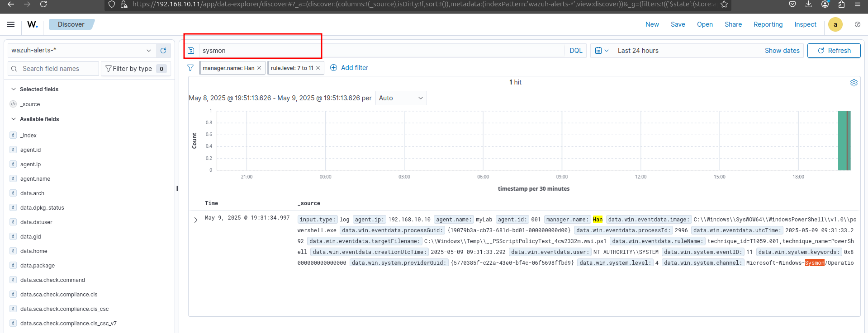Screen dimensions: 868x333
Task: Open the Auto interval dropdown
Action: (401, 98)
